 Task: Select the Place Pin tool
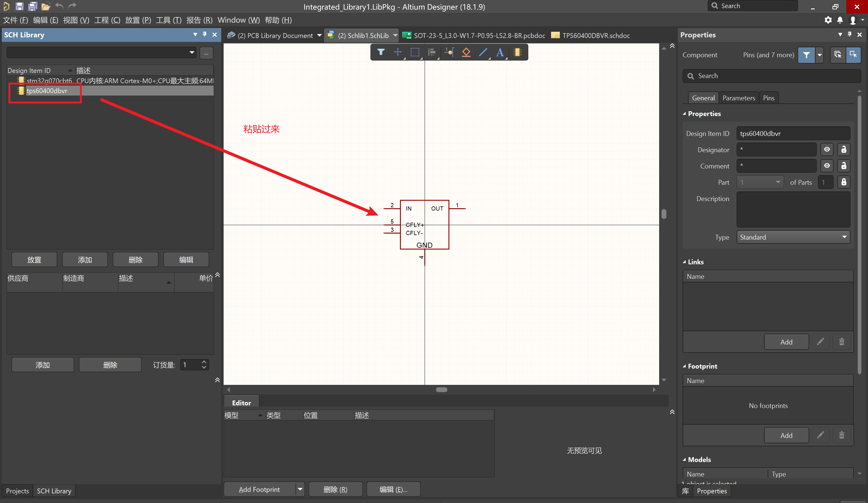[x=449, y=52]
